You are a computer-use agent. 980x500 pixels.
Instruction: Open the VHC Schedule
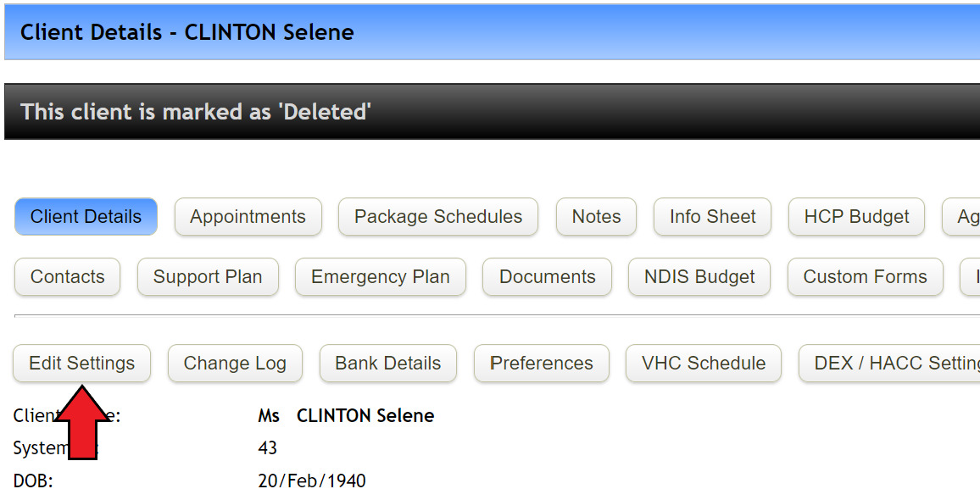click(x=704, y=363)
